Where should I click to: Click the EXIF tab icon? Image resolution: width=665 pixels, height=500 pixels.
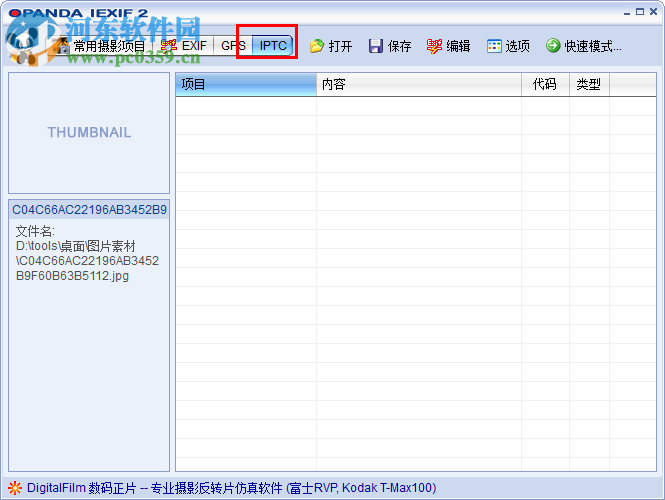point(168,45)
